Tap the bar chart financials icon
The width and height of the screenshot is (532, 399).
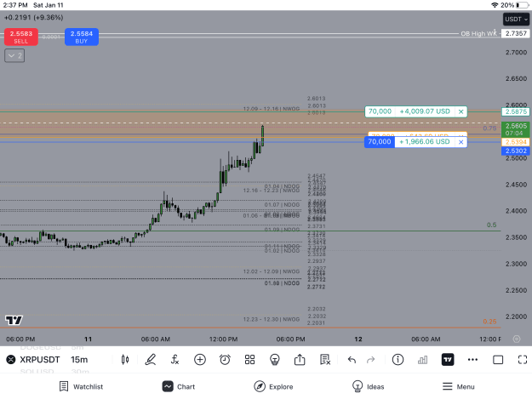(x=422, y=360)
